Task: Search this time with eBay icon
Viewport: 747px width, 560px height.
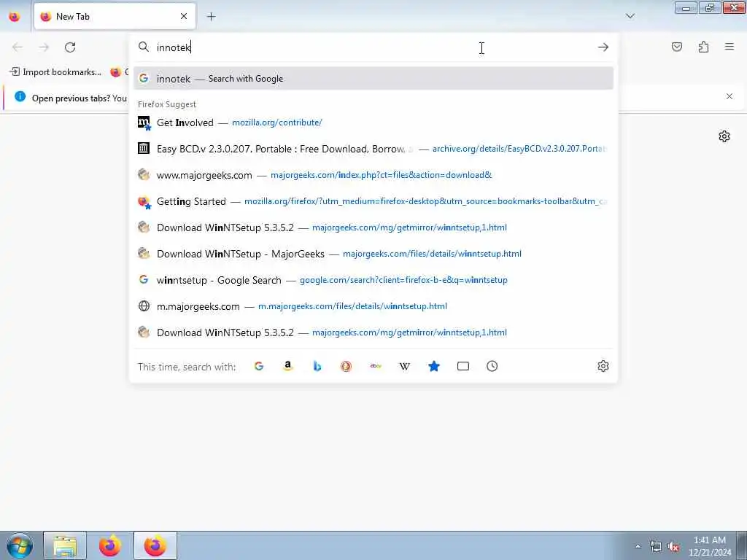Action: [x=376, y=366]
